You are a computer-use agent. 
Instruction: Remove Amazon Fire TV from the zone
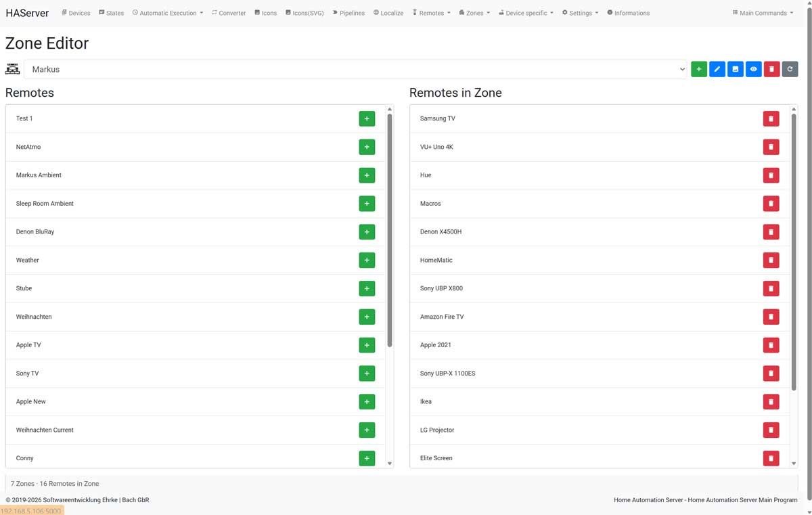(771, 317)
